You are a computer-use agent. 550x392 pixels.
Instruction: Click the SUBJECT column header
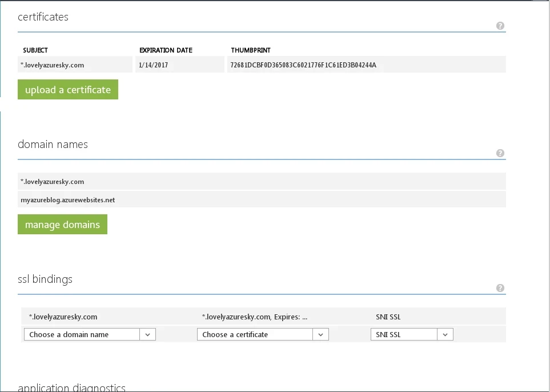[35, 50]
